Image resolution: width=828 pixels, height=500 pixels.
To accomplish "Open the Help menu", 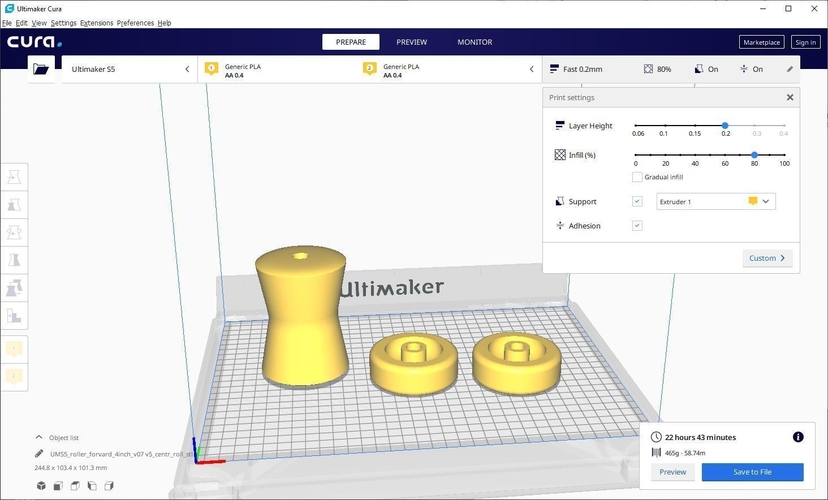I will click(164, 23).
